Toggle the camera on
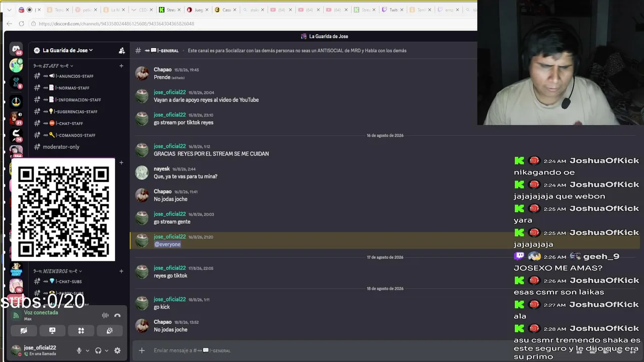This screenshot has width=644, height=362. [x=24, y=330]
